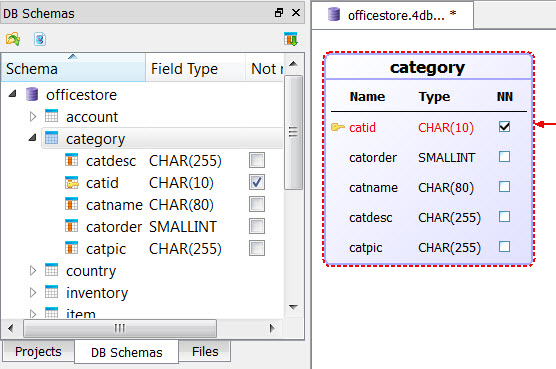This screenshot has height=369, width=556.
Task: Click the catdesc column icon
Action: 72,160
